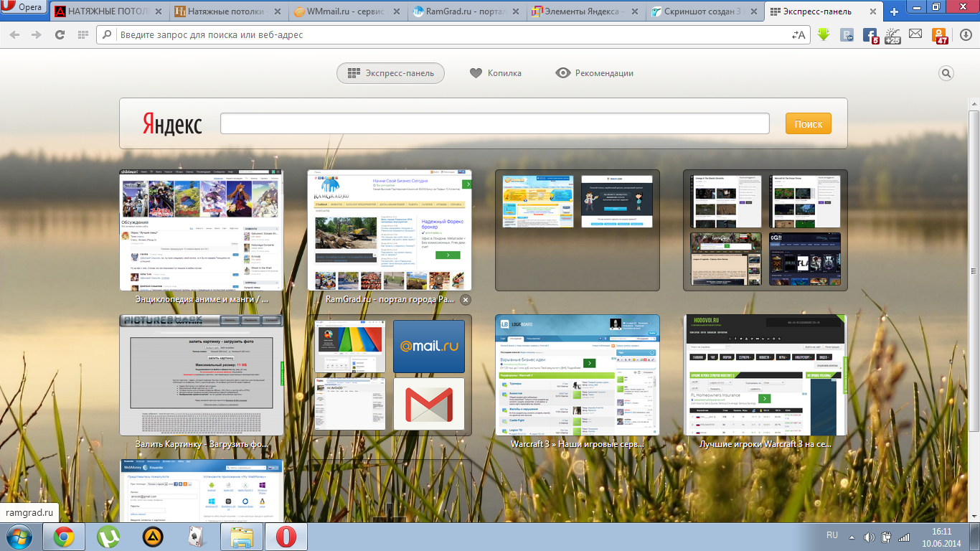Image resolution: width=980 pixels, height=551 pixels.
Task: Open the four-site games speed dial folder
Action: point(765,230)
